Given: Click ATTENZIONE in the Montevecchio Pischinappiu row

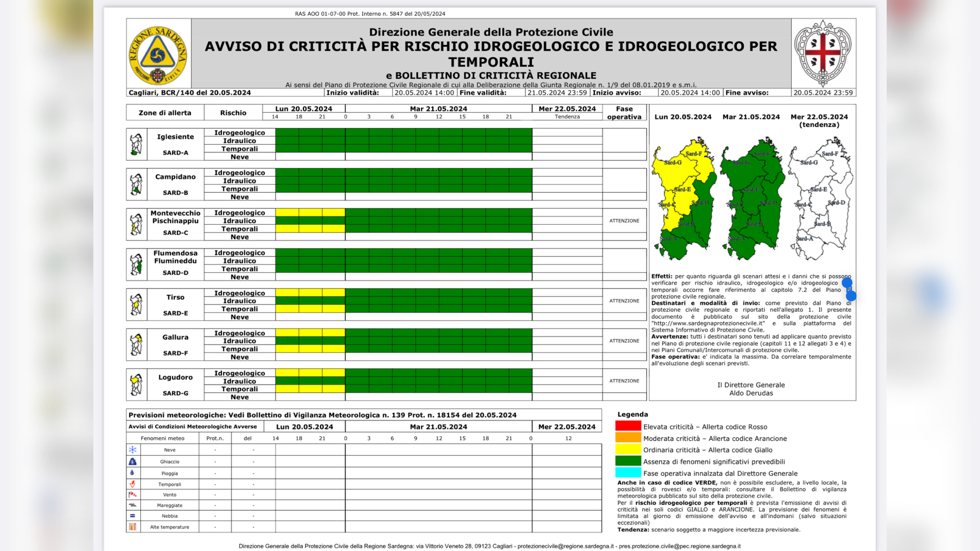Looking at the screenshot, I should pyautogui.click(x=624, y=221).
